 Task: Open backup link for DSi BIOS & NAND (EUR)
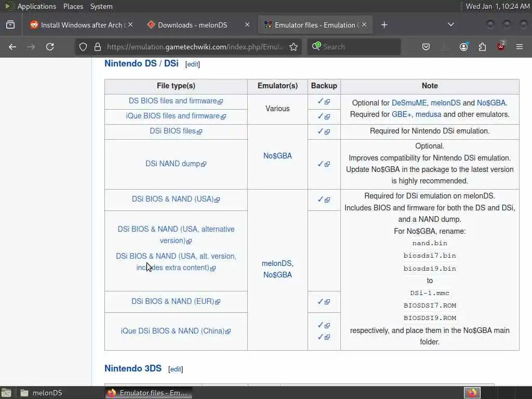324,302
